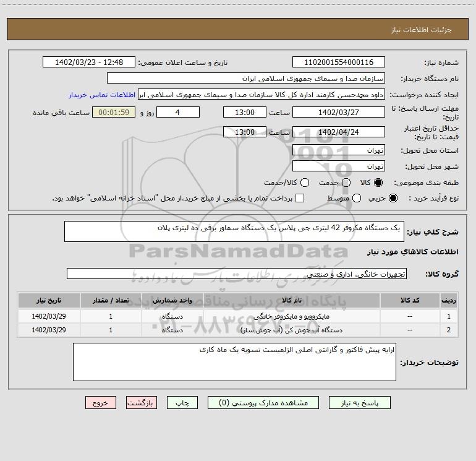Click the need number field 1102001554000116

(x=339, y=62)
